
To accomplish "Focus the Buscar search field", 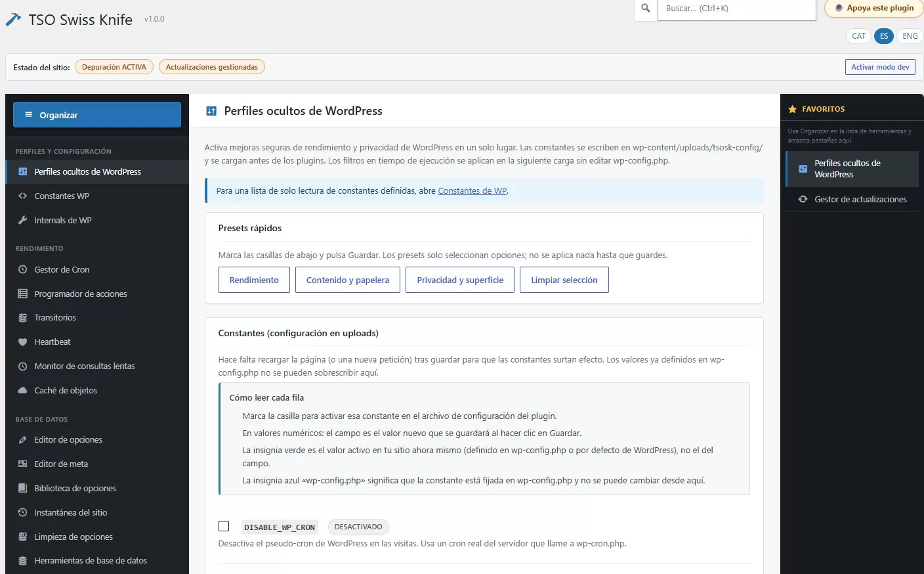I will (x=736, y=9).
